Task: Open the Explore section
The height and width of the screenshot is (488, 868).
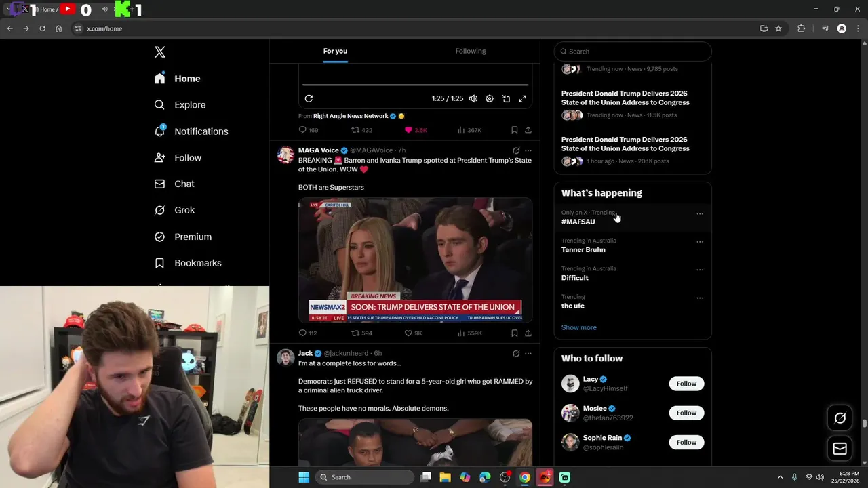Action: (x=180, y=105)
